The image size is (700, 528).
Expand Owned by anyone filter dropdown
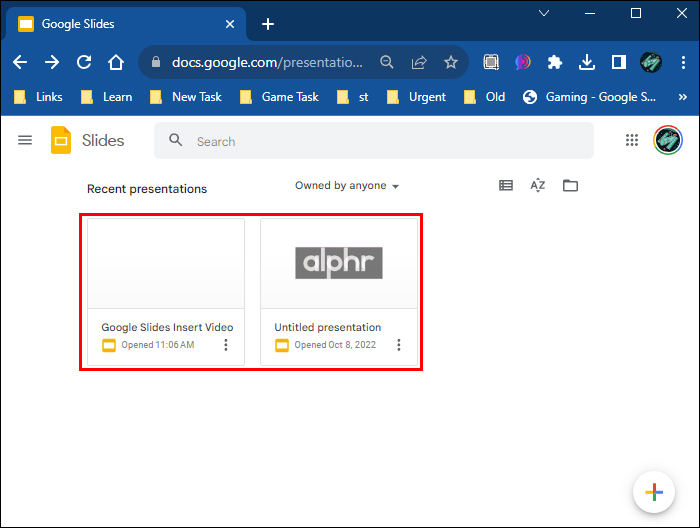[x=347, y=186]
